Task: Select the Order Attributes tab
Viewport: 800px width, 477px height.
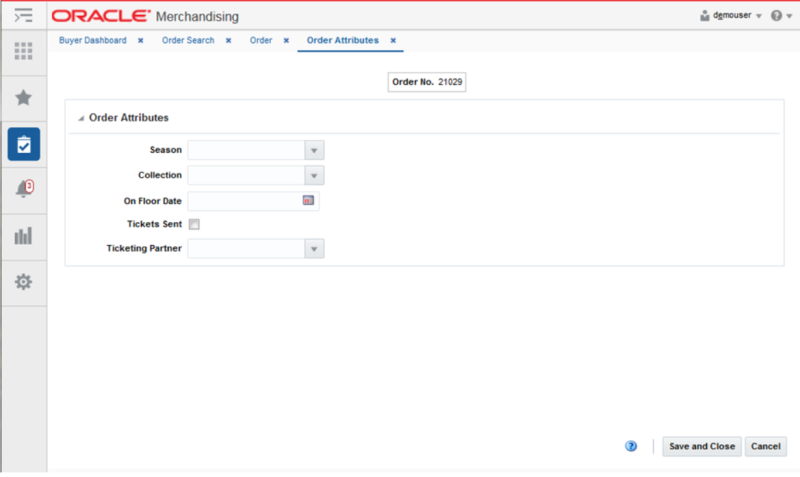Action: point(343,40)
